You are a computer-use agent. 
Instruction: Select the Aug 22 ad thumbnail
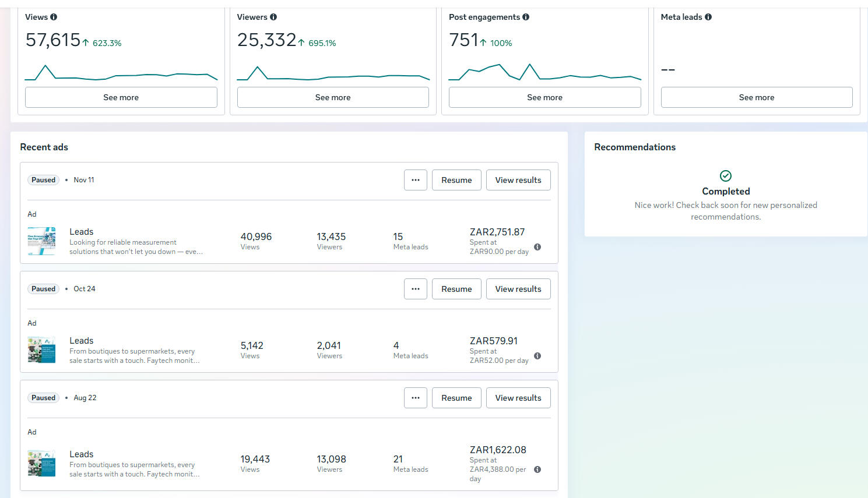[41, 464]
